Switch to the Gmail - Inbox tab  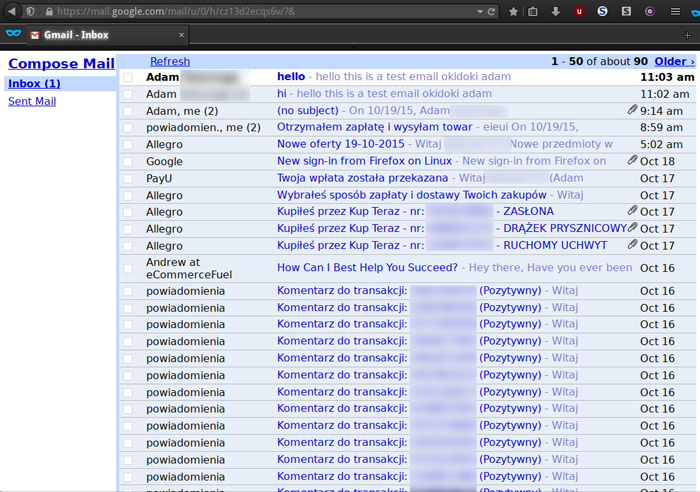[107, 35]
